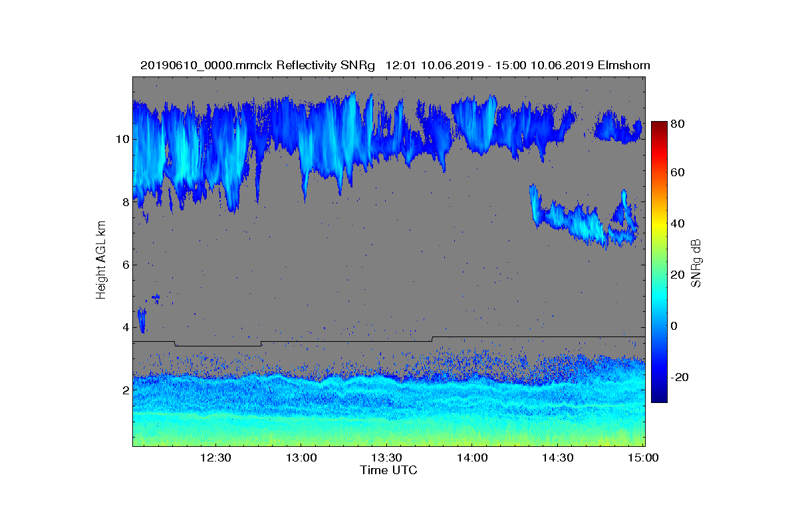This screenshot has width=798, height=532.
Task: Click the 13:30 time tick label
Action: (386, 458)
